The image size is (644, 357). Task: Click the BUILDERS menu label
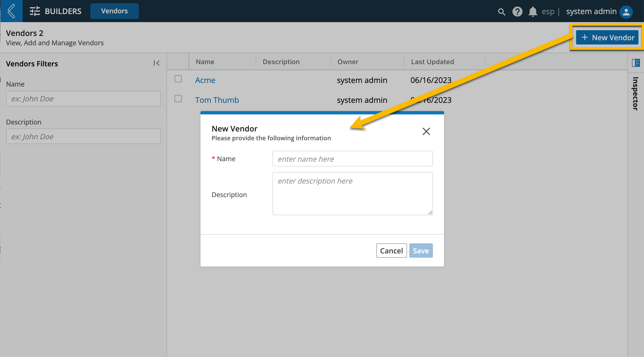click(x=63, y=11)
